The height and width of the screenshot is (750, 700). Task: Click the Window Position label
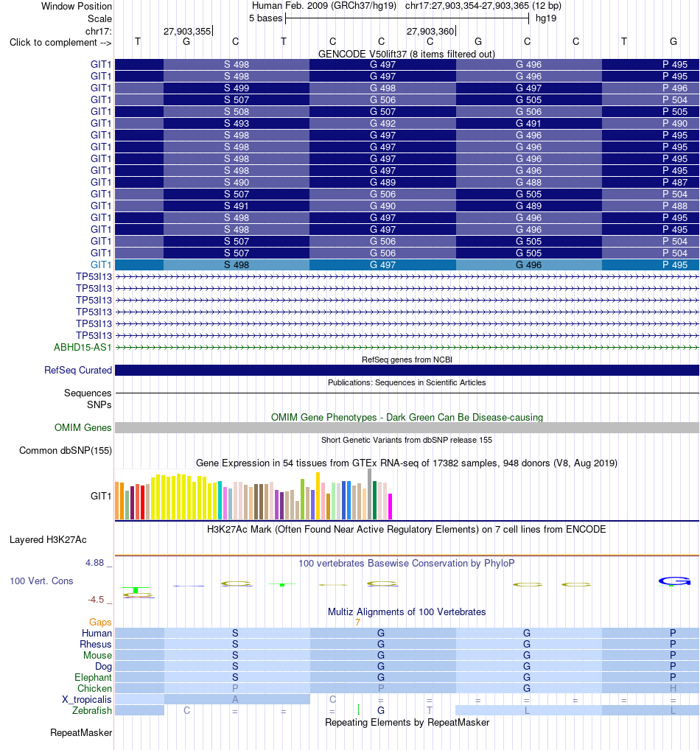(77, 6)
